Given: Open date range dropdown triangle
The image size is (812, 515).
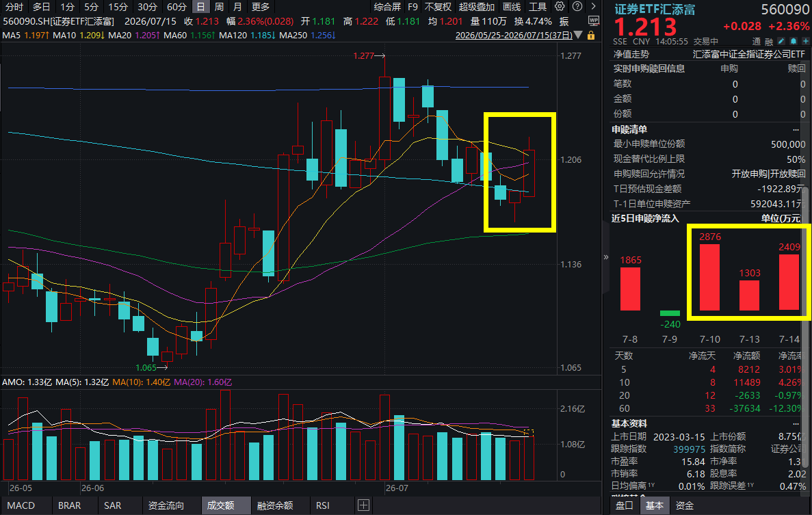Looking at the screenshot, I should click(x=578, y=35).
